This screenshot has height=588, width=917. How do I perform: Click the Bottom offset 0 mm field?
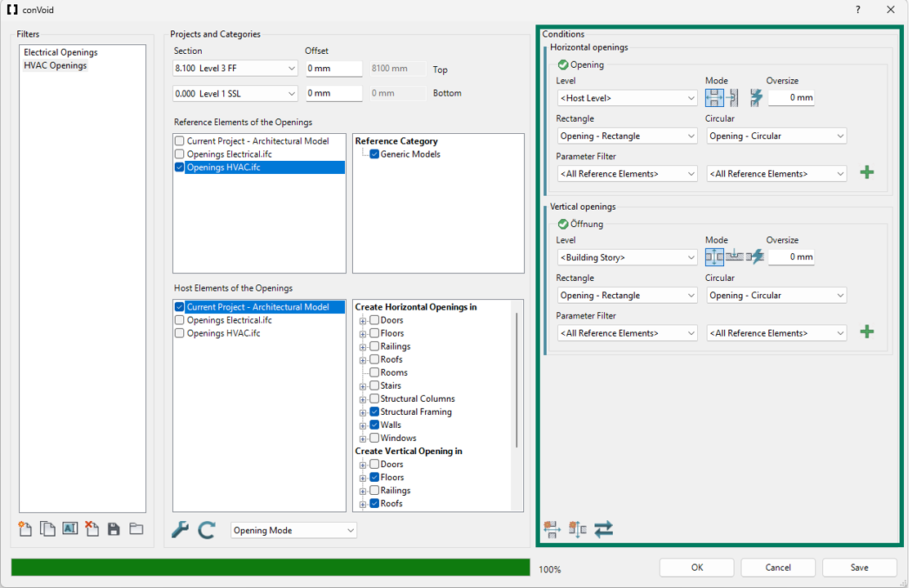click(x=334, y=94)
